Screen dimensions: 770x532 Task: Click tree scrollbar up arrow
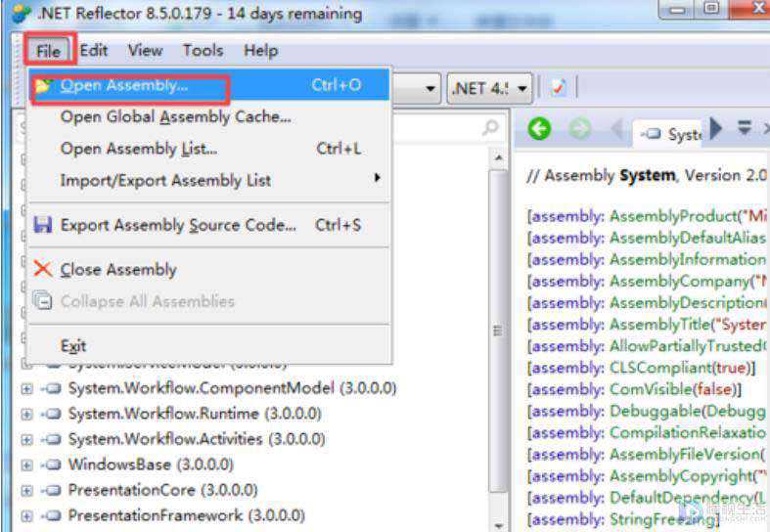pos(498,158)
